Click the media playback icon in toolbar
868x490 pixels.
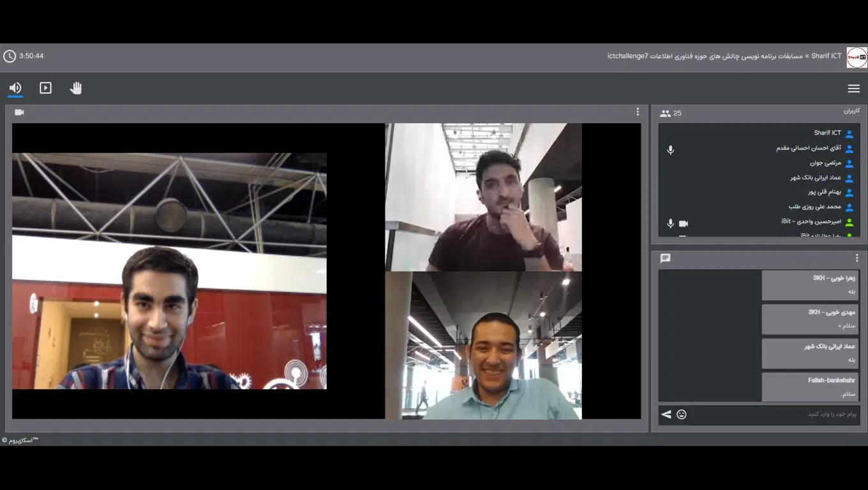(45, 88)
